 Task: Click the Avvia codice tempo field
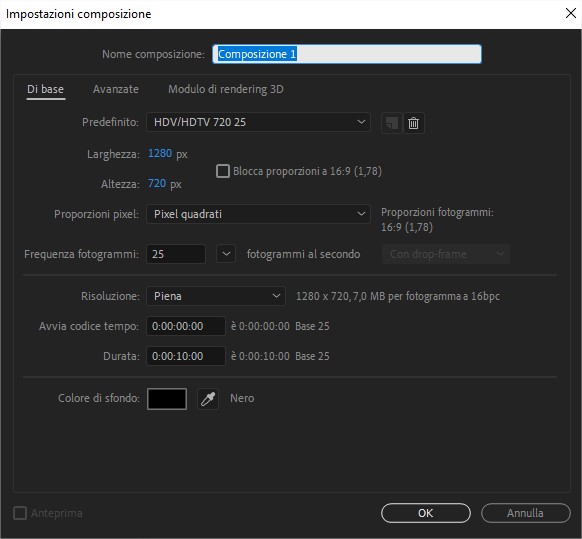[x=186, y=326]
